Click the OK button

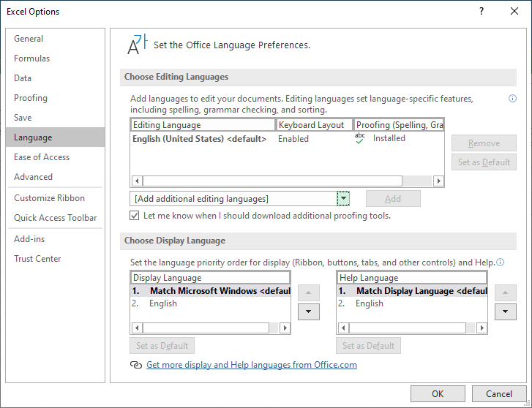[x=438, y=394]
